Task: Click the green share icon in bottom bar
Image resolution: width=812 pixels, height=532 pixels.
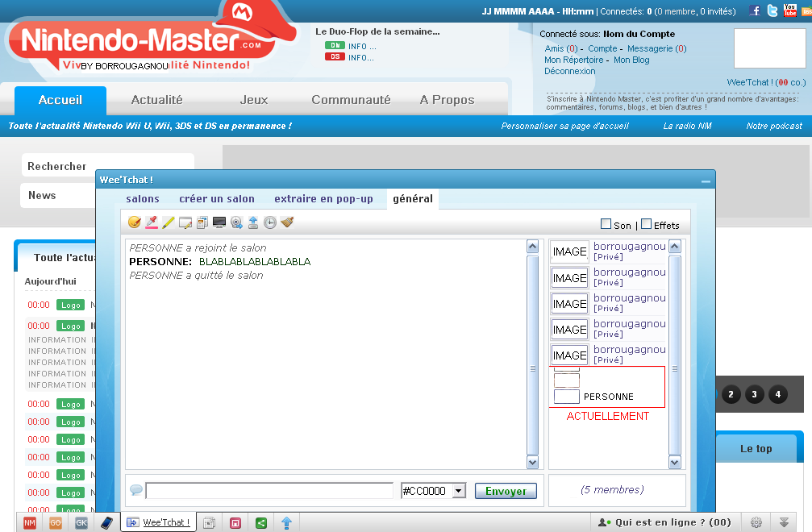Action: pos(261,522)
